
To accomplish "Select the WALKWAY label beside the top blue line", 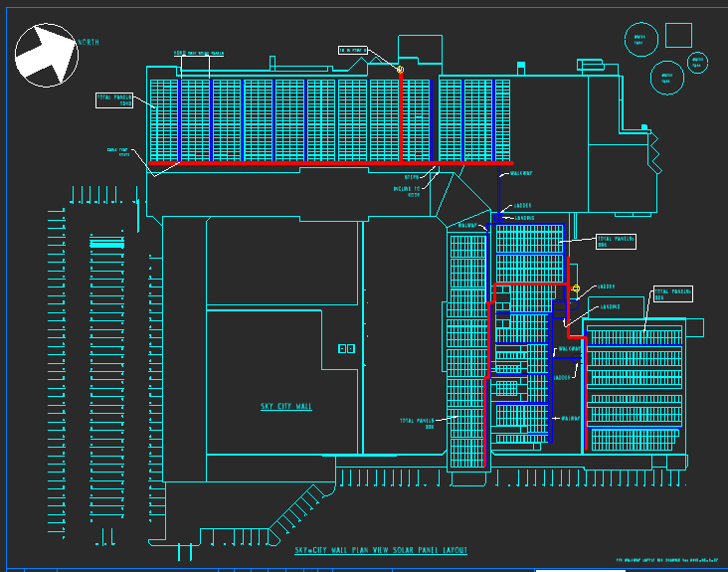I will pos(522,173).
